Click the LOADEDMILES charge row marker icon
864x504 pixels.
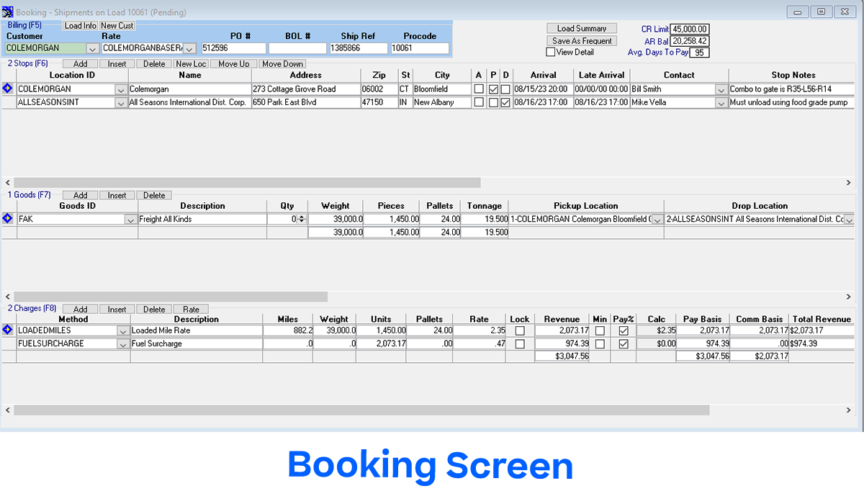[x=8, y=330]
